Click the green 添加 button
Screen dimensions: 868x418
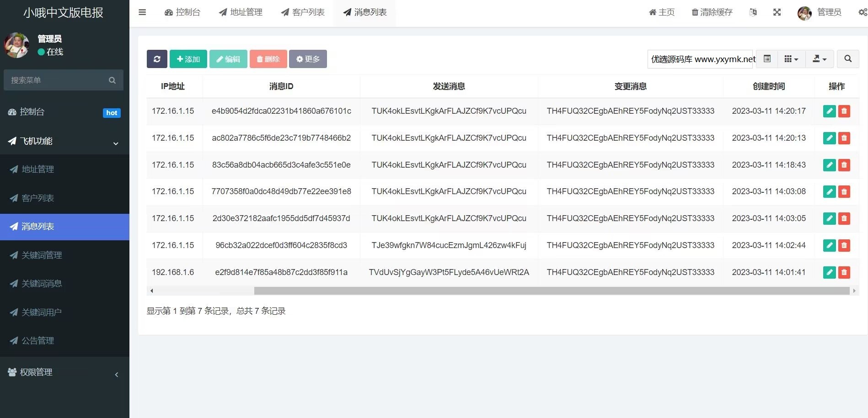pyautogui.click(x=188, y=59)
